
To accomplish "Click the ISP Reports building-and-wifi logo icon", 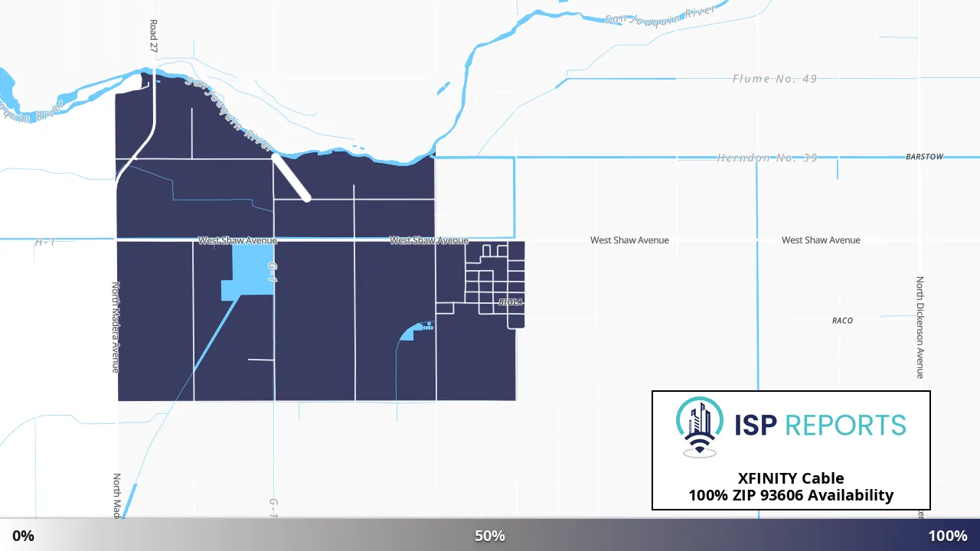I will point(700,427).
